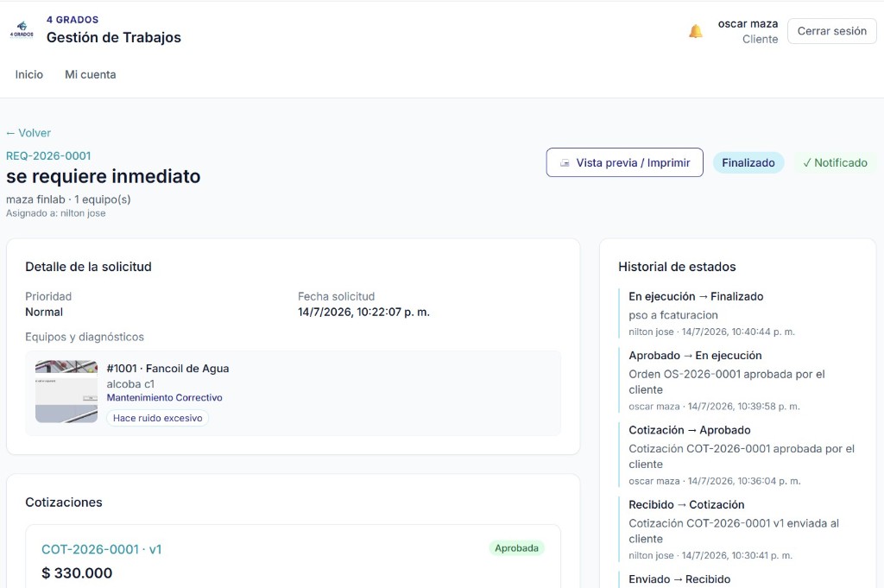Viewport: 884px width, 588px height.
Task: Click the Mantenimiento Correctivo label
Action: tap(164, 397)
